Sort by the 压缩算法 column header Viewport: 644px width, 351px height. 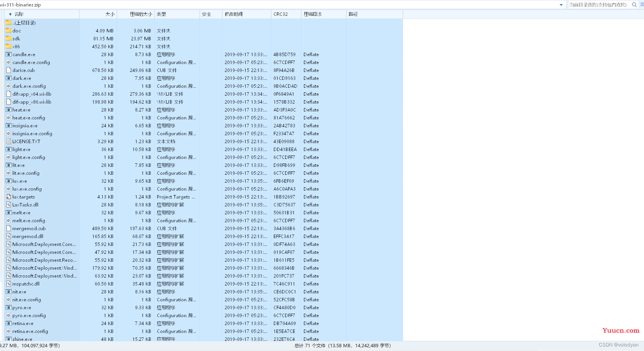324,14
